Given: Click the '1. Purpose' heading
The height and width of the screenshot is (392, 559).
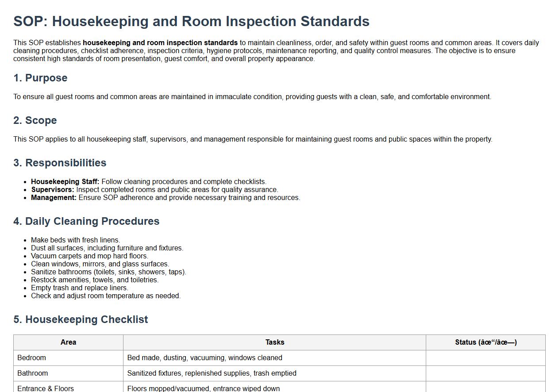Looking at the screenshot, I should 40,78.
